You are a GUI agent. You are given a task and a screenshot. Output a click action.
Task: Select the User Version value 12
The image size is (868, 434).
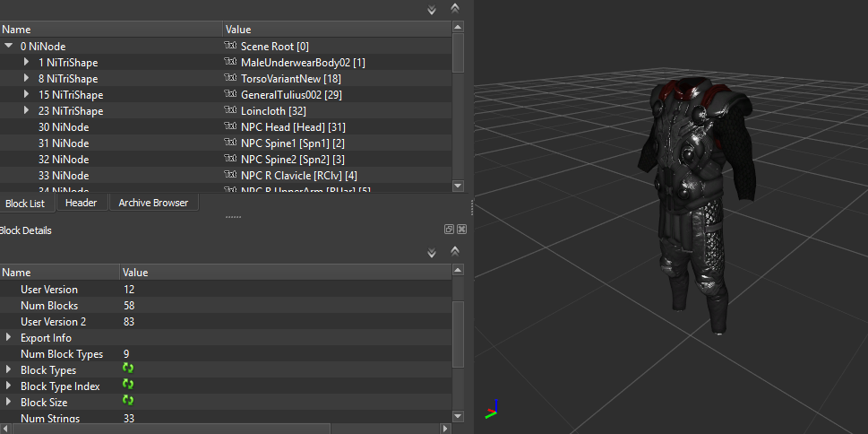(x=129, y=290)
